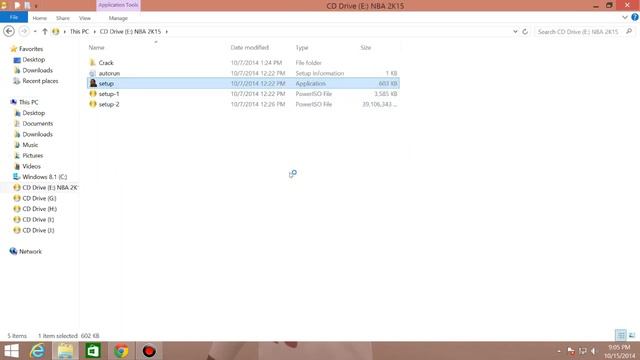Click the setup-2 file name
This screenshot has width=640, height=360.
[x=109, y=104]
